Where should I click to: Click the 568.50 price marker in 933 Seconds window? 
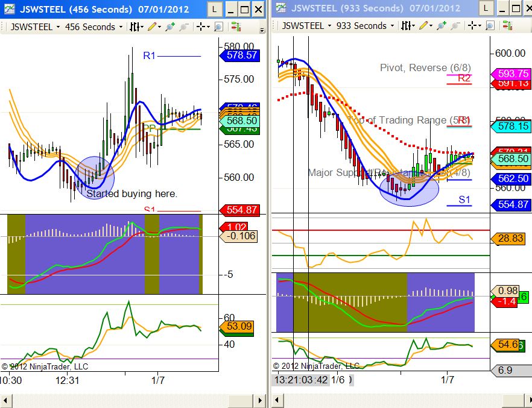[x=511, y=158]
